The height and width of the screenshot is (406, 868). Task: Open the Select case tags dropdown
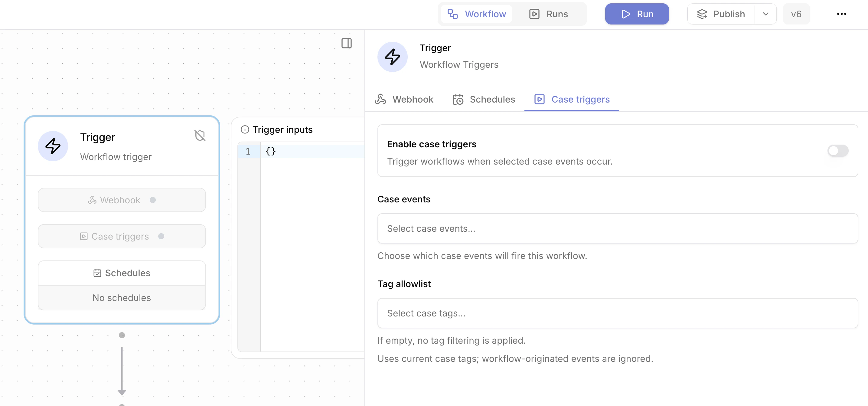(x=617, y=313)
